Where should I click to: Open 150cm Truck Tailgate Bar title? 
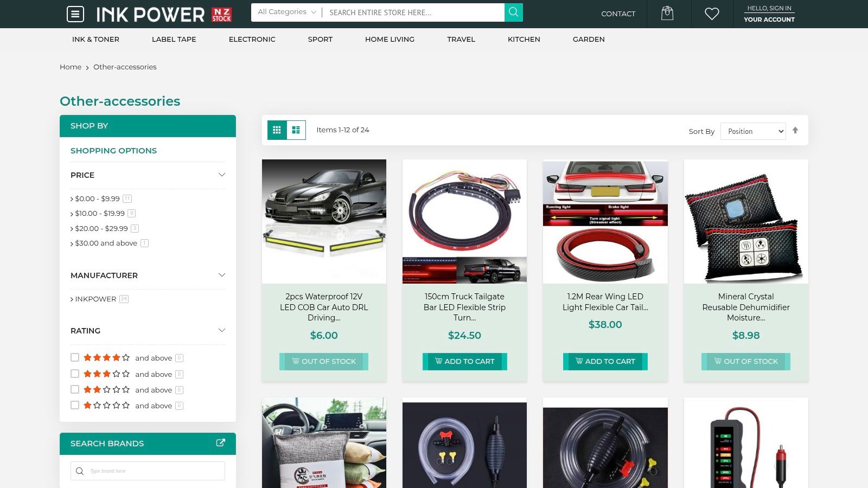click(465, 307)
